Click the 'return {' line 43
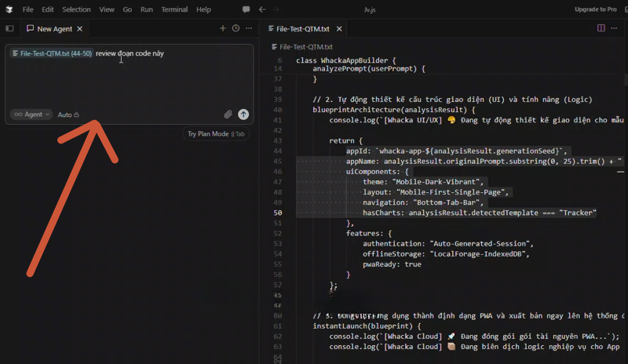This screenshot has width=628, height=364. pos(345,140)
